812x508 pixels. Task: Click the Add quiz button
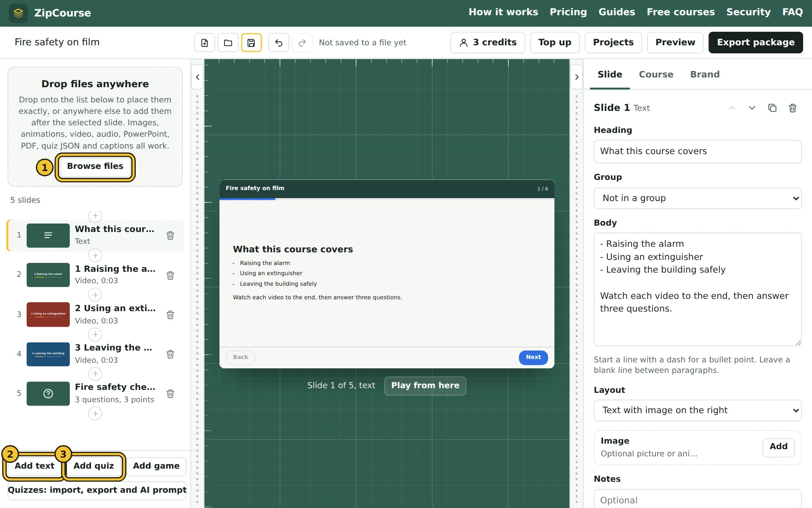pyautogui.click(x=93, y=466)
